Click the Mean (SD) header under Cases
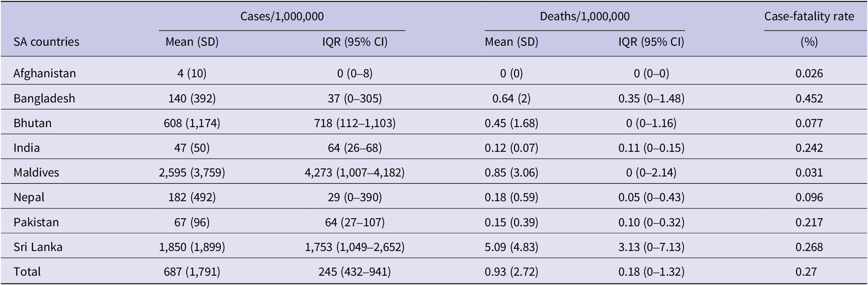This screenshot has width=868, height=285. [192, 42]
